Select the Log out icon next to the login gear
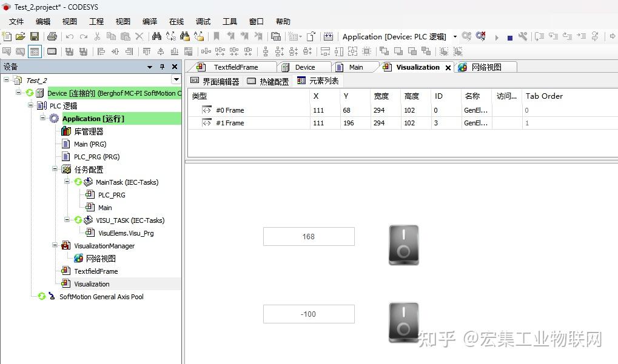618x364 pixels. [480, 38]
